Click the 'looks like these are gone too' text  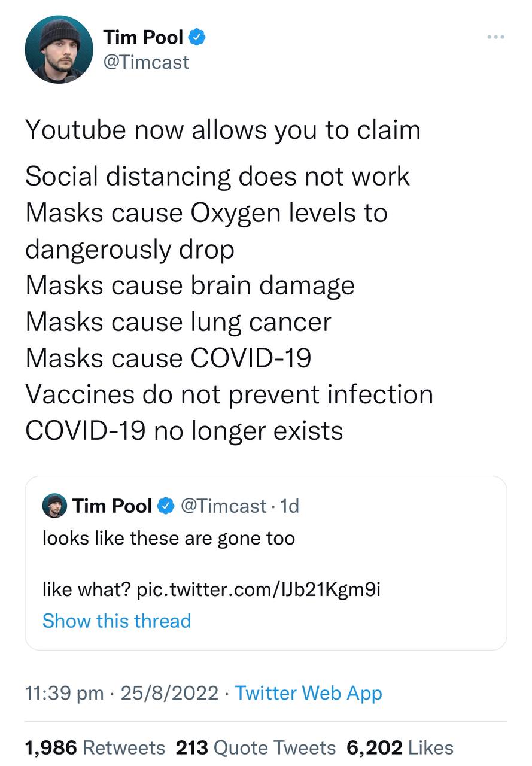tap(168, 538)
